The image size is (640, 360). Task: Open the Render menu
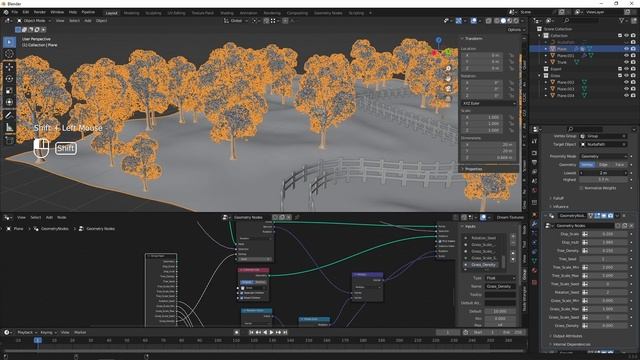[x=40, y=12]
